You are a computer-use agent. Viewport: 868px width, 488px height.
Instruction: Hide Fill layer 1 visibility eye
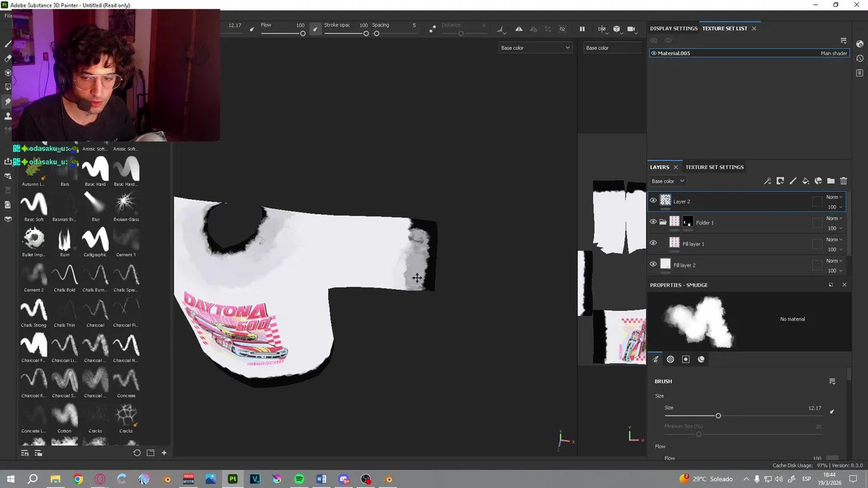tap(653, 243)
